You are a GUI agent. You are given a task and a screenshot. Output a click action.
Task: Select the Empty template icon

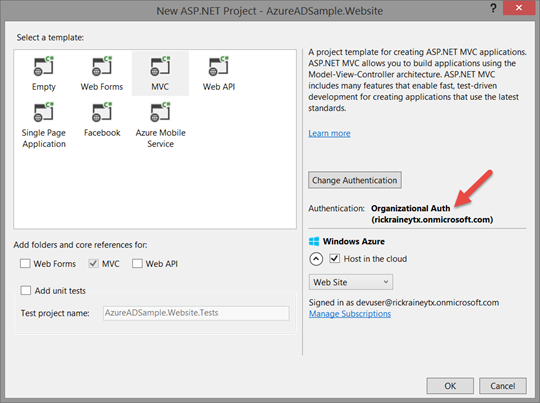44,66
